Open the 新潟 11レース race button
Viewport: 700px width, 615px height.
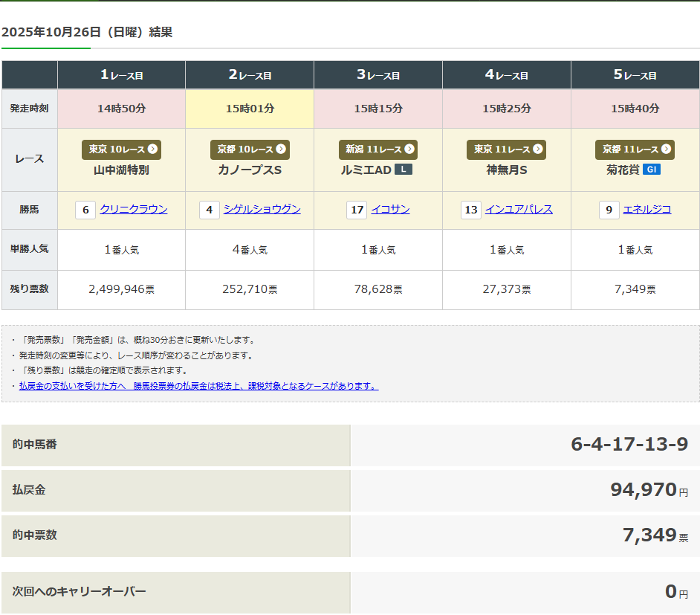point(378,149)
